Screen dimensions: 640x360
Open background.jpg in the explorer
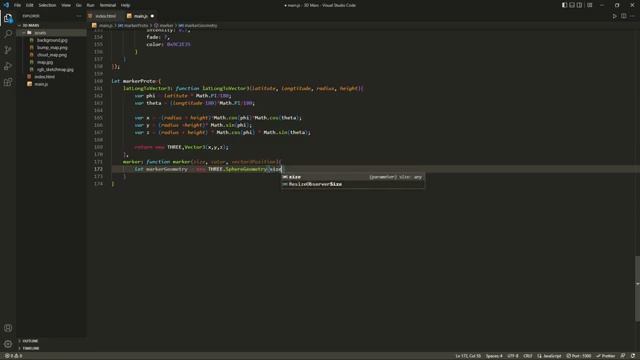coord(52,40)
